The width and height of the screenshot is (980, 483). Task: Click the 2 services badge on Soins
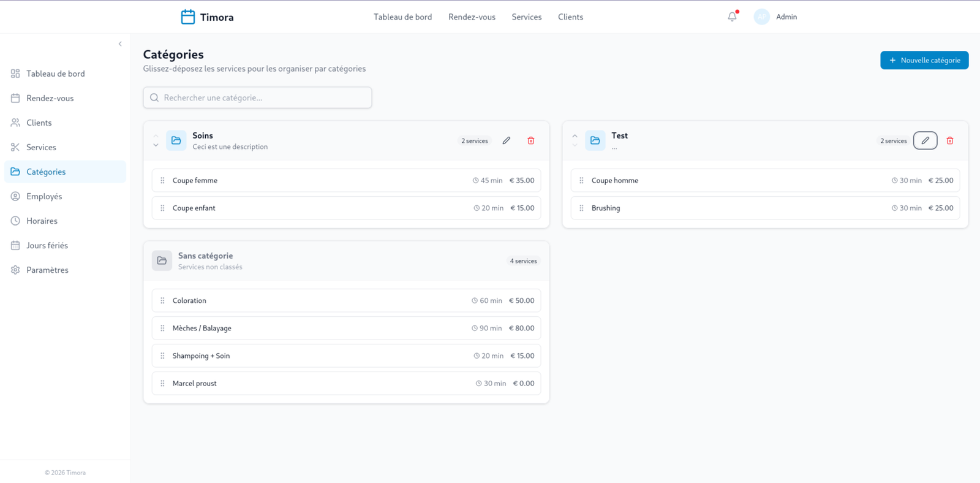pos(475,141)
